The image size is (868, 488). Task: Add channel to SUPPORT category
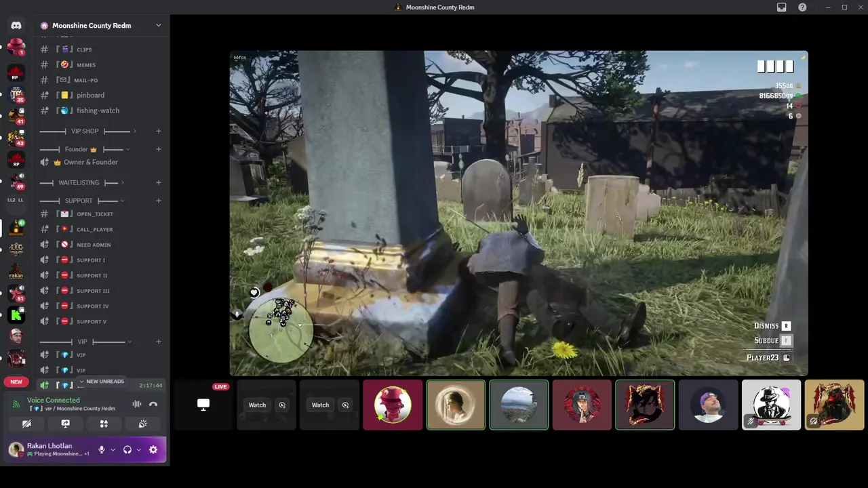[159, 201]
